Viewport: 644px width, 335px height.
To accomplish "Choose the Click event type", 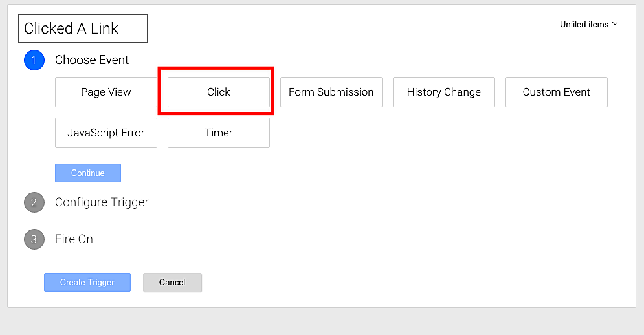I will click(x=219, y=92).
